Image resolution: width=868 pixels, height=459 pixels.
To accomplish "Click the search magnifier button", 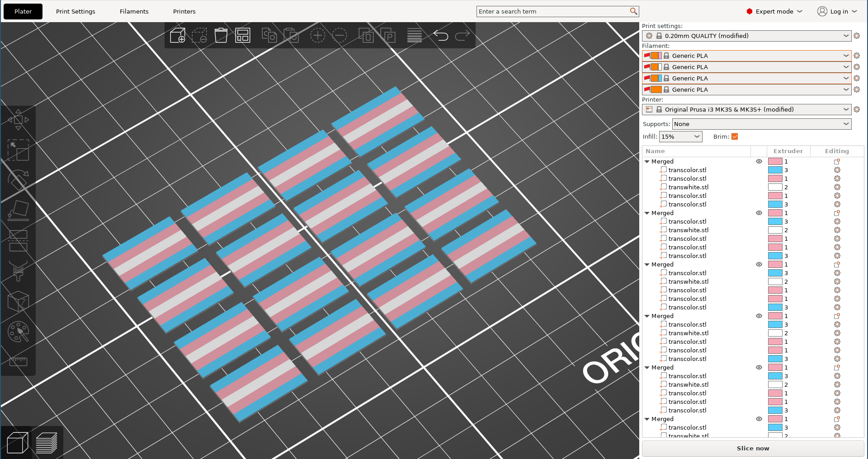I will click(x=633, y=11).
